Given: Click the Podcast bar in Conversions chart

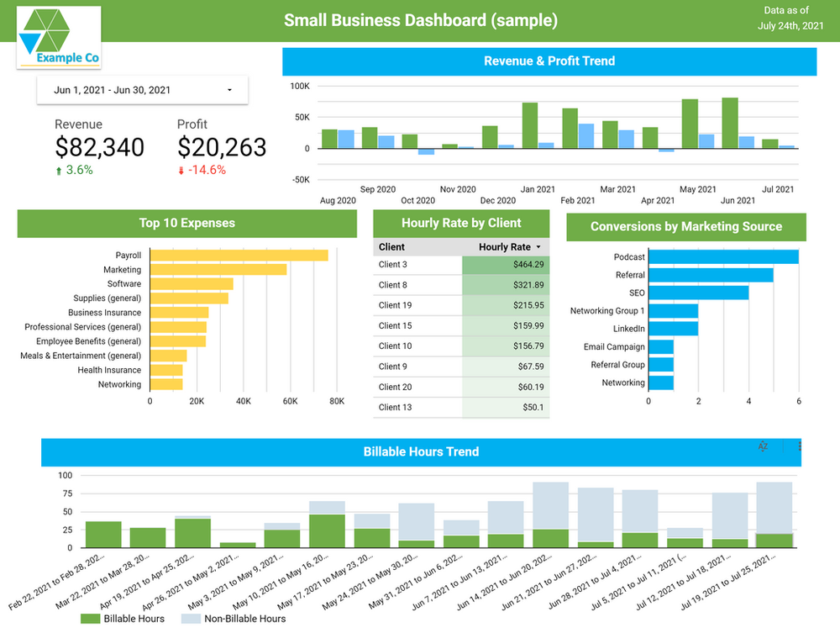Looking at the screenshot, I should tap(724, 256).
